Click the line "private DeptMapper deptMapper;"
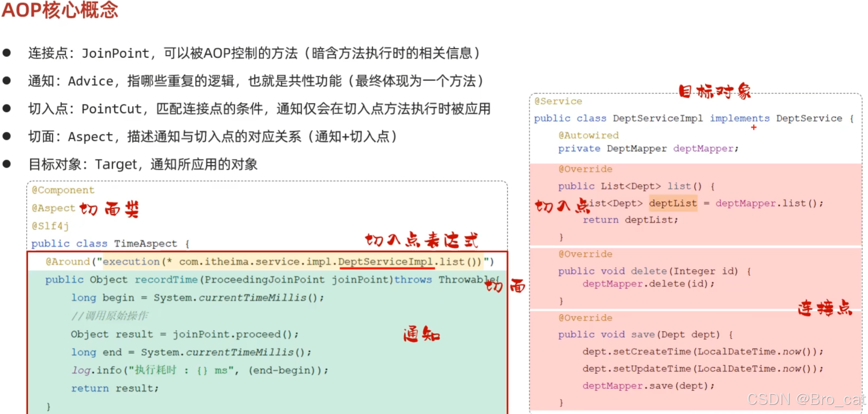 648,148
